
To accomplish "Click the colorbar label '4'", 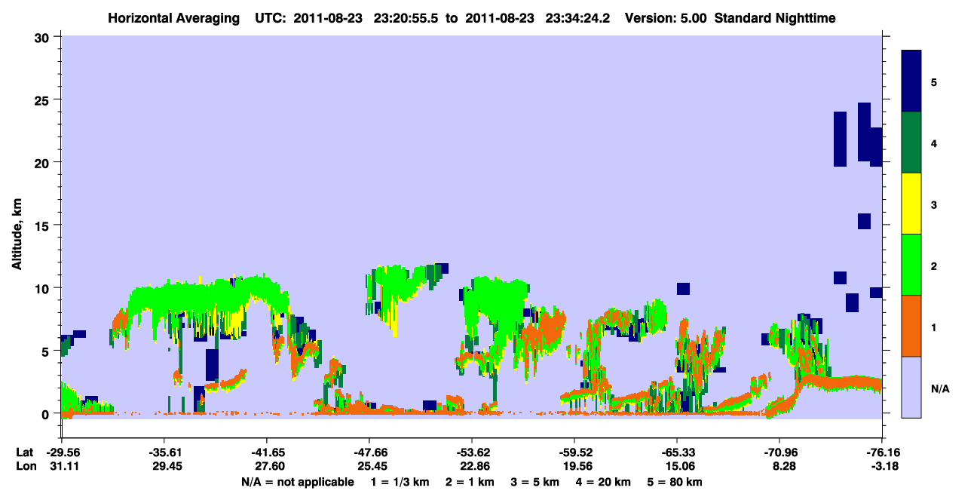I will tap(934, 143).
